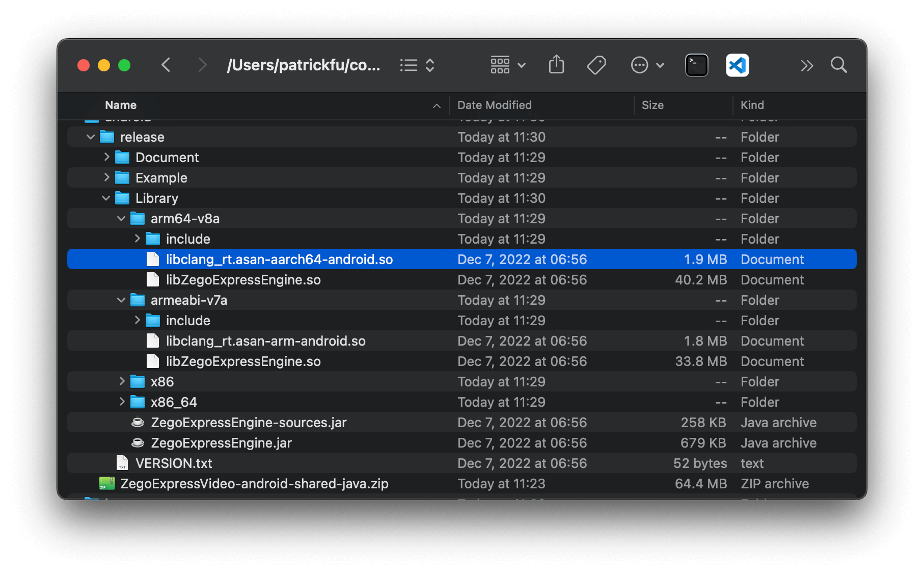Image resolution: width=924 pixels, height=575 pixels.
Task: Click the window path title /Users/patrickfu/co...
Action: point(304,65)
